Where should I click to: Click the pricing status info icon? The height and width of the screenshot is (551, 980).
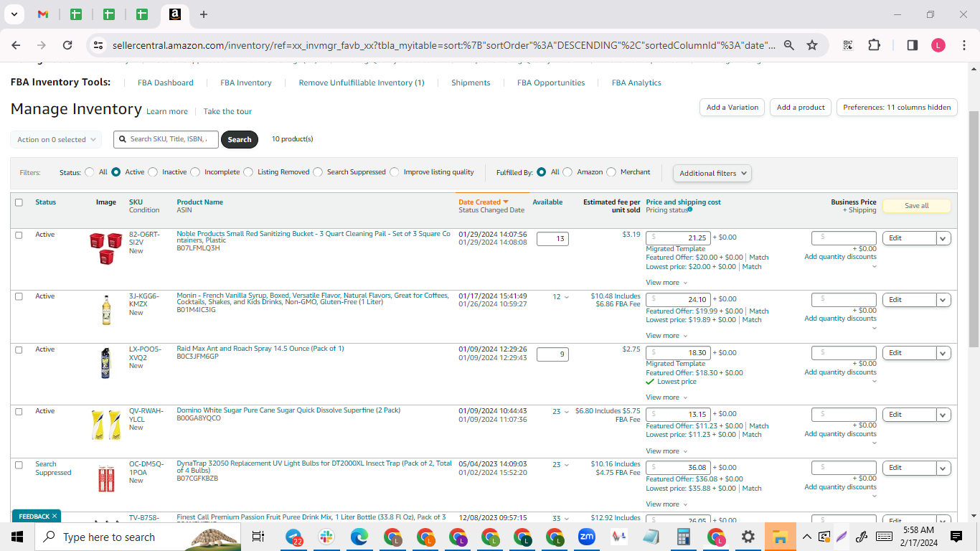coord(690,210)
